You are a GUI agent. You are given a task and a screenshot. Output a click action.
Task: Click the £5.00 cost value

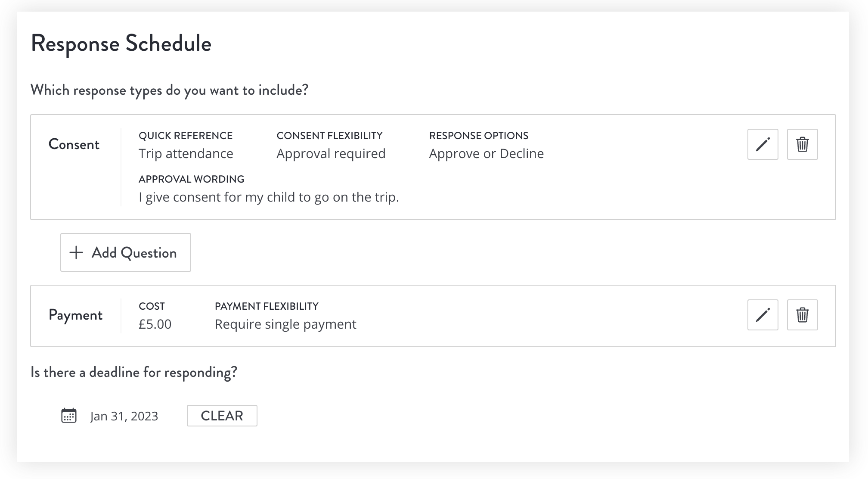click(155, 324)
